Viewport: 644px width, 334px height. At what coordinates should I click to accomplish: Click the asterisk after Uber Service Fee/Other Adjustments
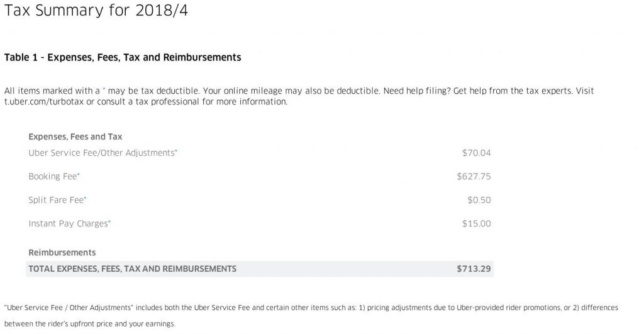click(176, 151)
